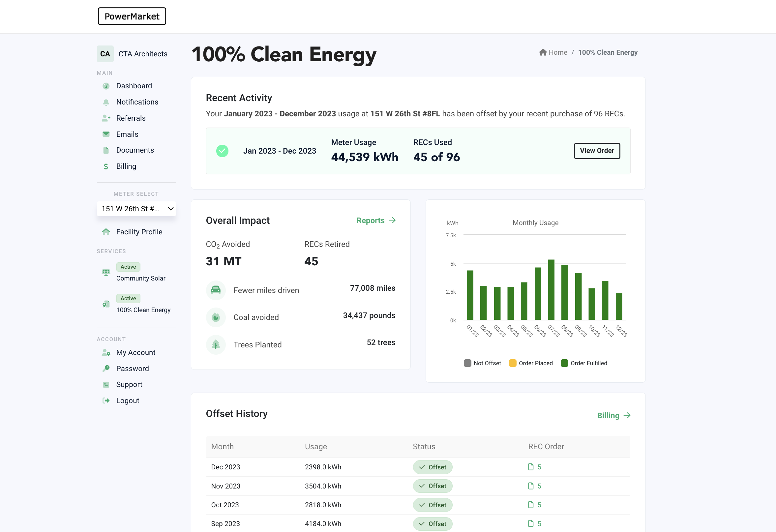The width and height of the screenshot is (776, 532).
Task: Click the Referrals person-plus icon
Action: click(x=106, y=118)
